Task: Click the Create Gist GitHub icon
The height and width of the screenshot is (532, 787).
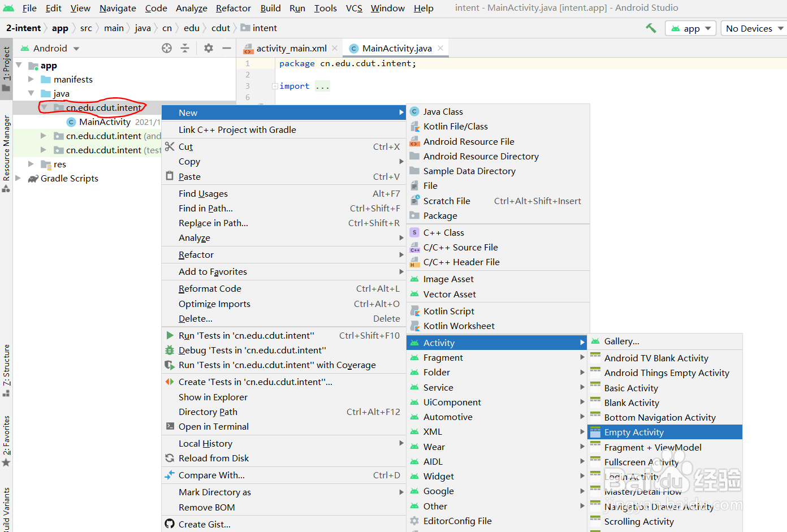Action: click(x=170, y=524)
